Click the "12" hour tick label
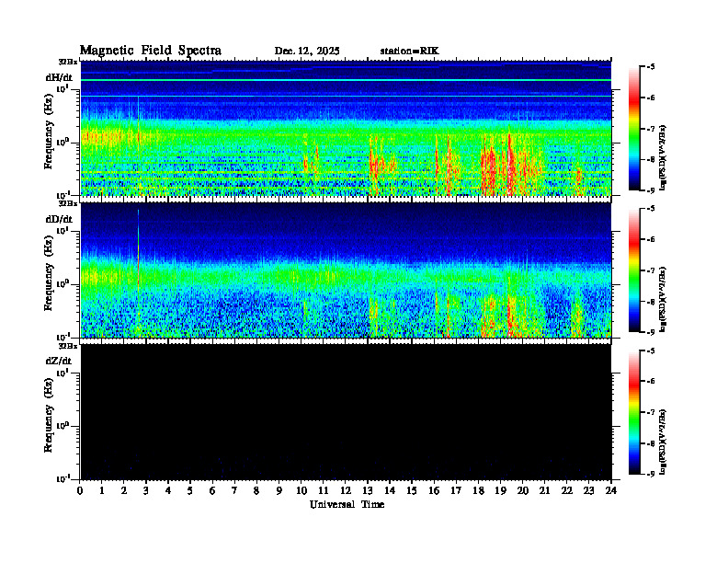This screenshot has width=728, height=563. [346, 491]
